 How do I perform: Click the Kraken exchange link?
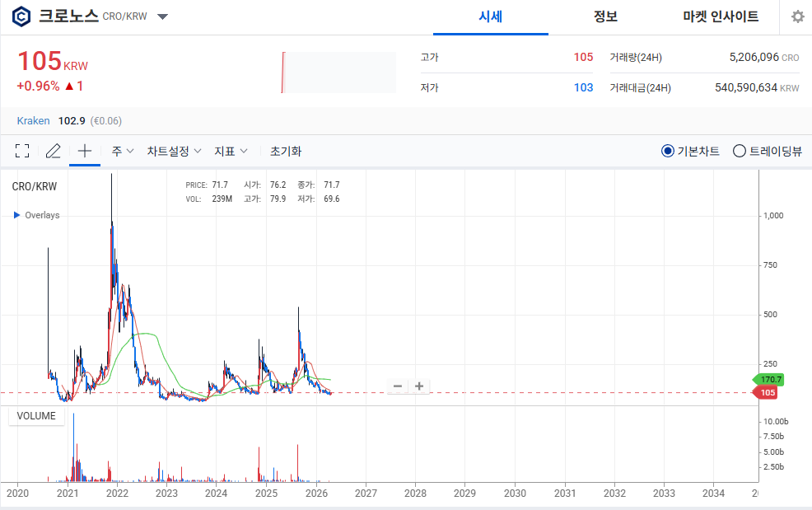pos(33,120)
